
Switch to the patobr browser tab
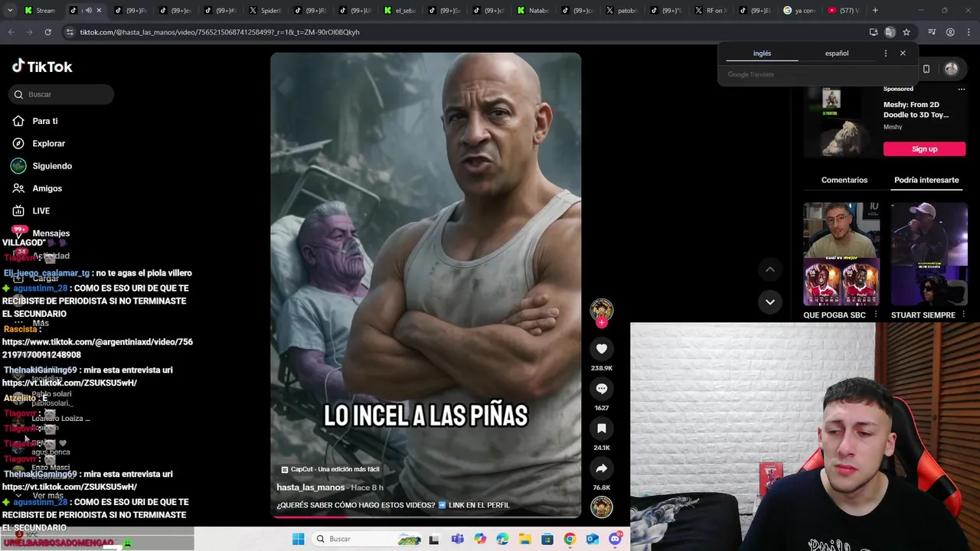coord(622,11)
